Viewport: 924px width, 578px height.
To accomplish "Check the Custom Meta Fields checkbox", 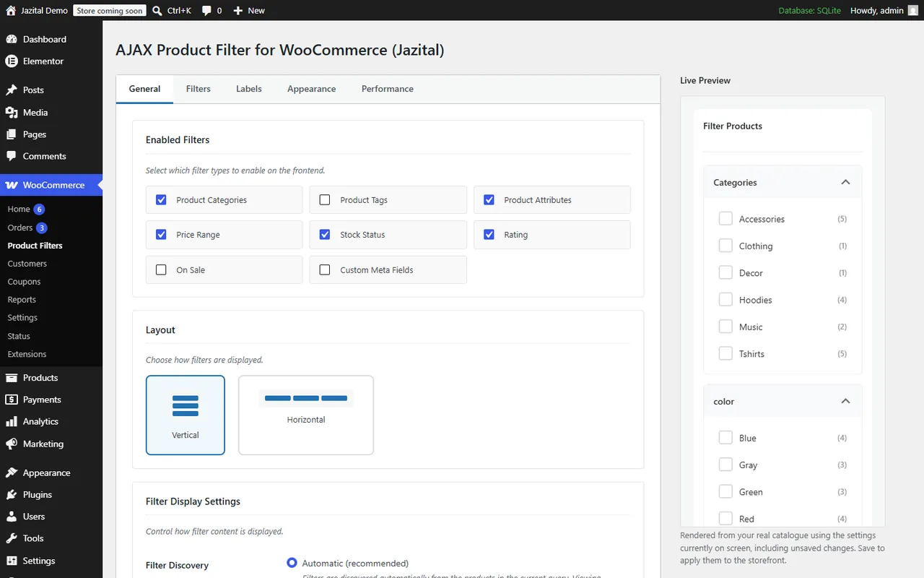I will 325,270.
